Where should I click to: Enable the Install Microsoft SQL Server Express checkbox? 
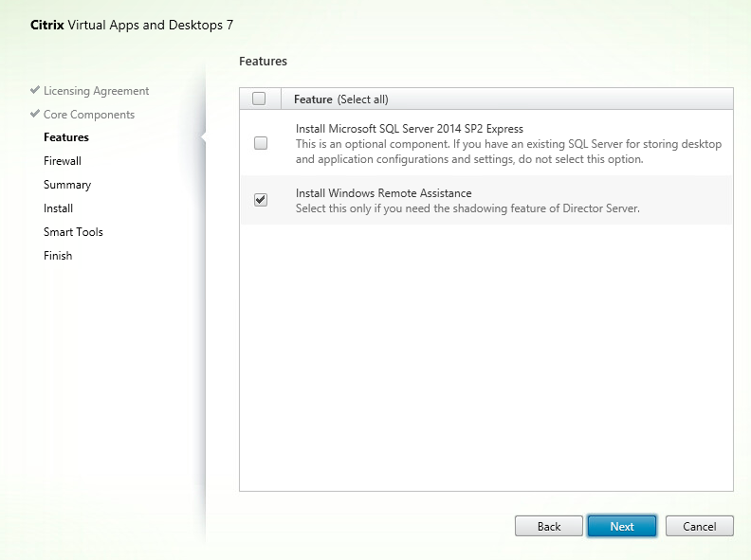261,143
